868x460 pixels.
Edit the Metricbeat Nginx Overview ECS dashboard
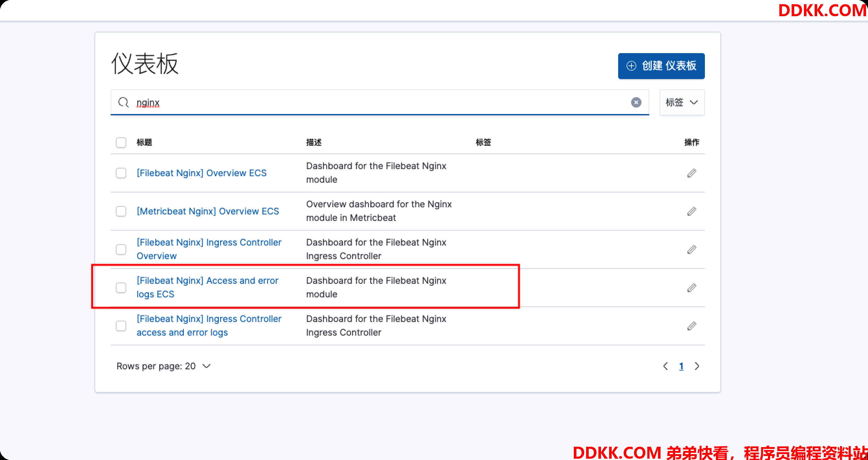(691, 211)
